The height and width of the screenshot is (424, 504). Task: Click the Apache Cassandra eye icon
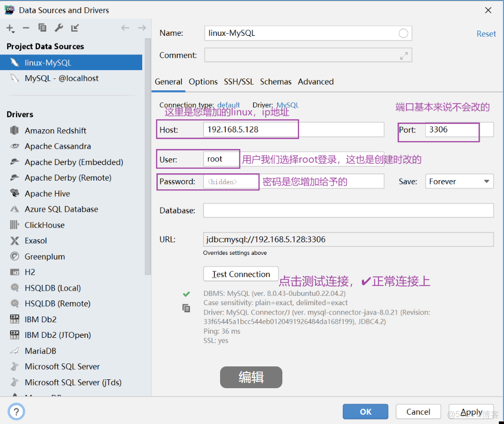pyautogui.click(x=15, y=146)
